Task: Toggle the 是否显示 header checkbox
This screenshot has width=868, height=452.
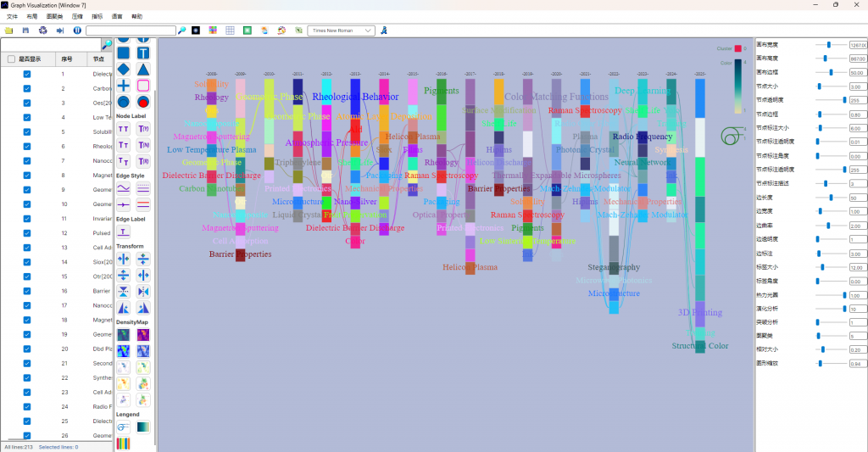Action: pyautogui.click(x=11, y=59)
